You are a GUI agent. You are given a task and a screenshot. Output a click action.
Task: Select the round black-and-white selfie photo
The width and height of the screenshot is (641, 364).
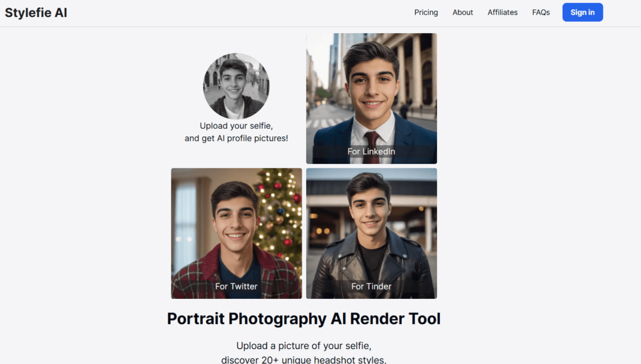(236, 86)
